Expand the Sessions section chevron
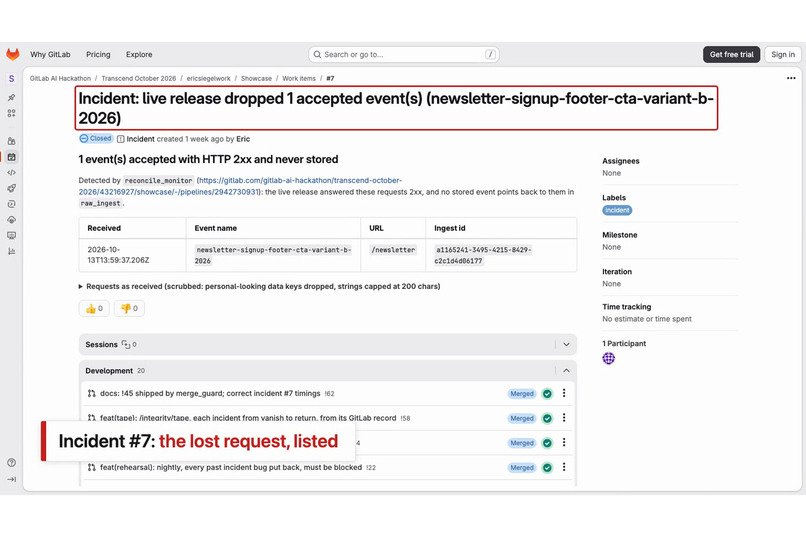The width and height of the screenshot is (806, 537). [x=566, y=345]
